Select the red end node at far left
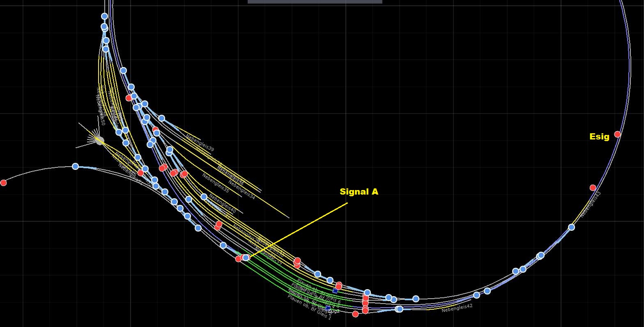This screenshot has height=327, width=644. point(3,183)
